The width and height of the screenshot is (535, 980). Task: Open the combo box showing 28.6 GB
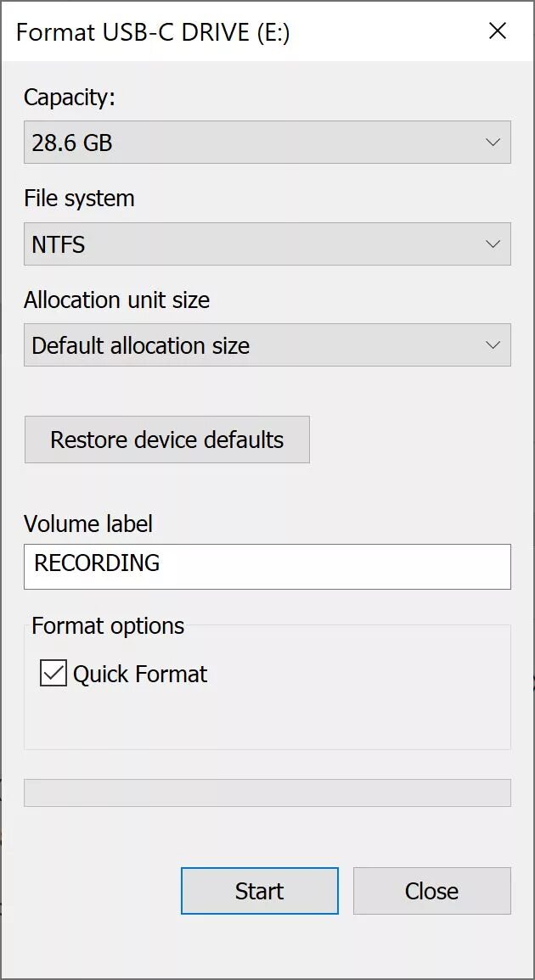(x=255, y=143)
